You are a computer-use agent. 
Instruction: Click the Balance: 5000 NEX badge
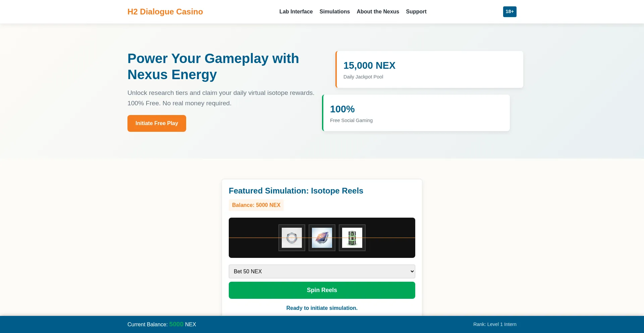point(256,205)
